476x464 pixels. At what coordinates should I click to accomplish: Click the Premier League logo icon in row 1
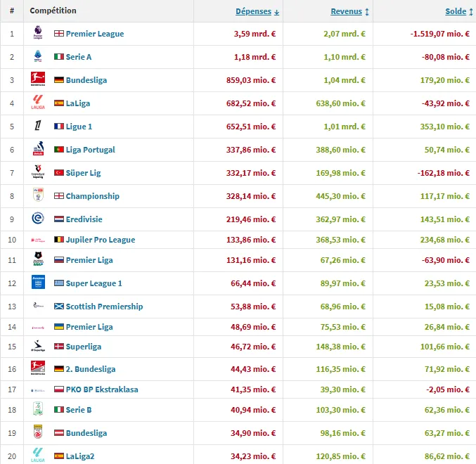(38, 33)
